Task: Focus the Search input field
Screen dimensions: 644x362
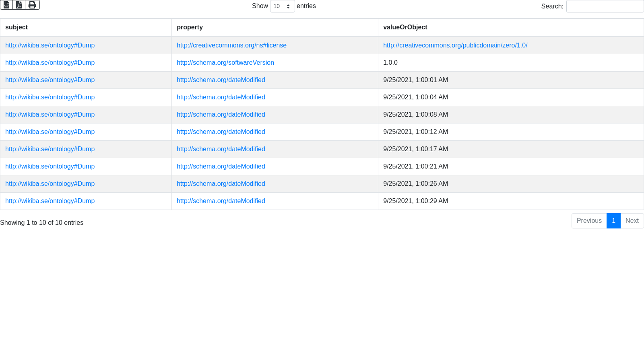Action: pyautogui.click(x=605, y=6)
